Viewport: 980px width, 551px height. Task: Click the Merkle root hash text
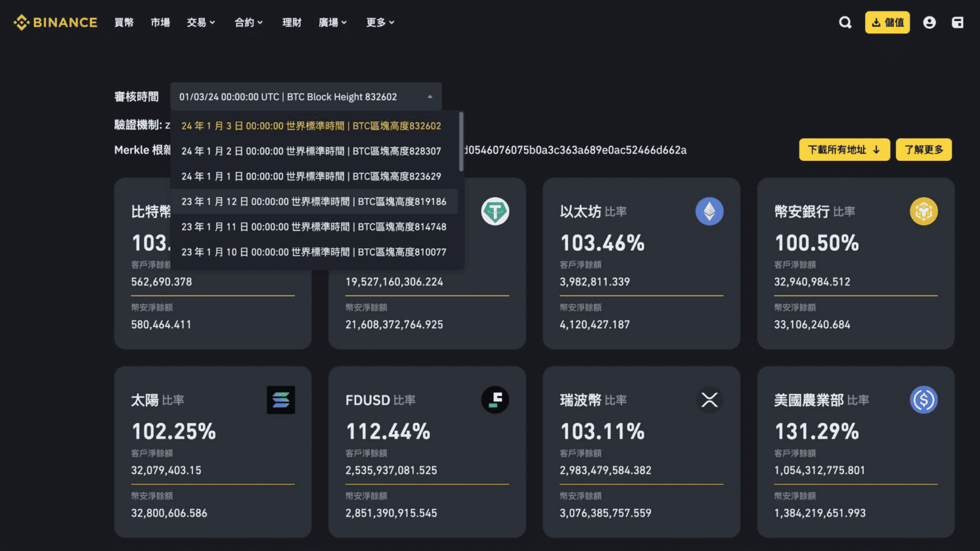(575, 150)
